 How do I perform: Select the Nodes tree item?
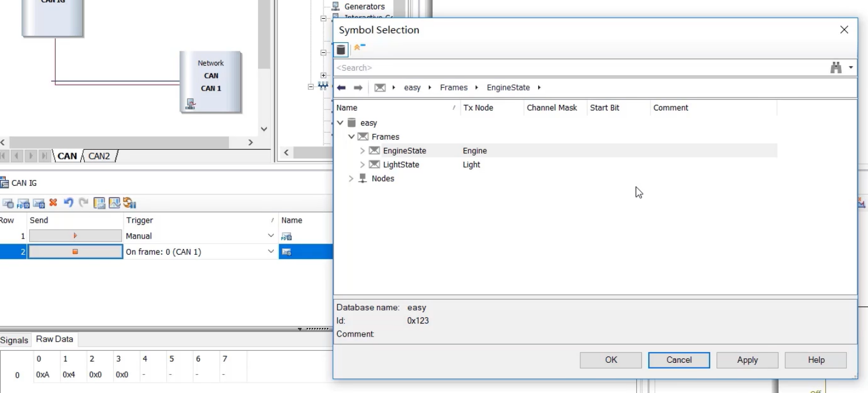point(383,179)
